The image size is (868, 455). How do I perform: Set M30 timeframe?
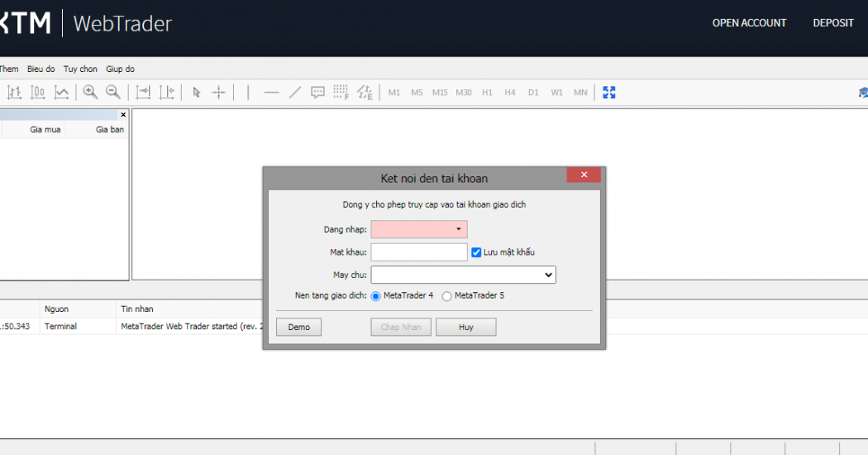pyautogui.click(x=463, y=93)
